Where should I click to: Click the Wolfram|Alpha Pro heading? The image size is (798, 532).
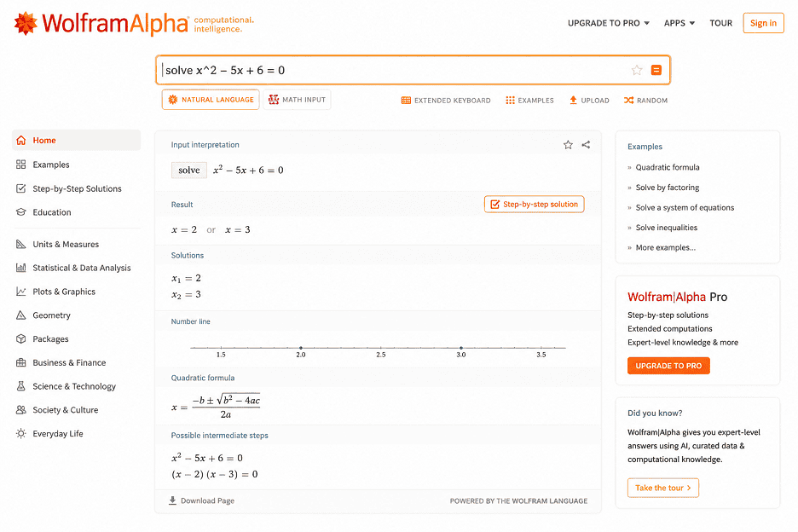[x=677, y=297]
